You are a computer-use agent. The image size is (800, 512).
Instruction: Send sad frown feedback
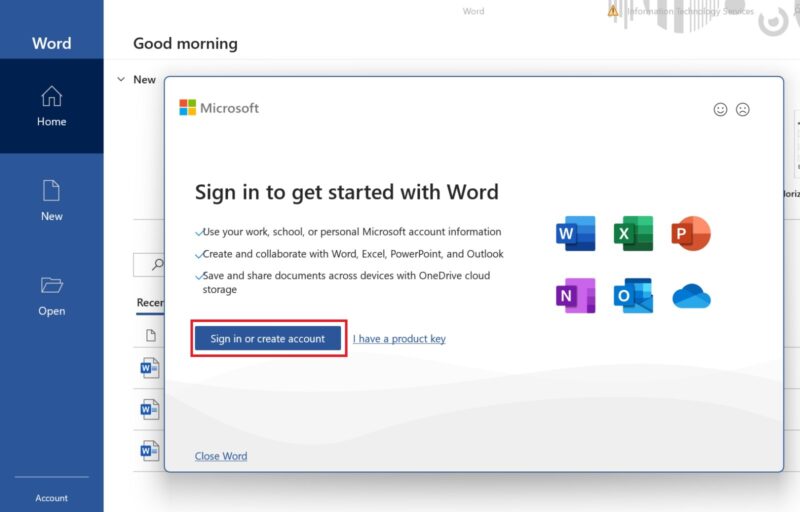point(742,109)
